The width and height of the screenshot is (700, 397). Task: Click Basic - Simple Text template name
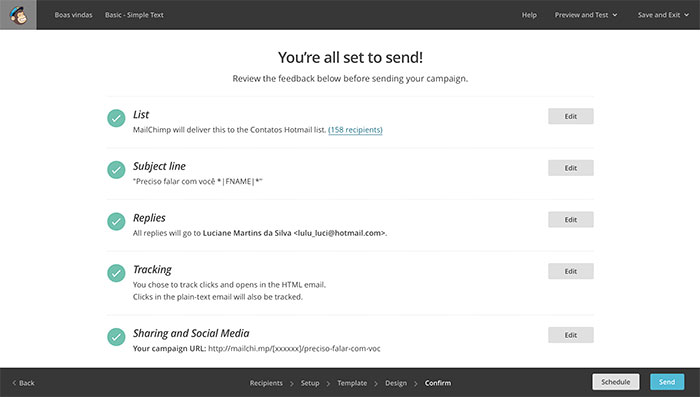pos(134,15)
